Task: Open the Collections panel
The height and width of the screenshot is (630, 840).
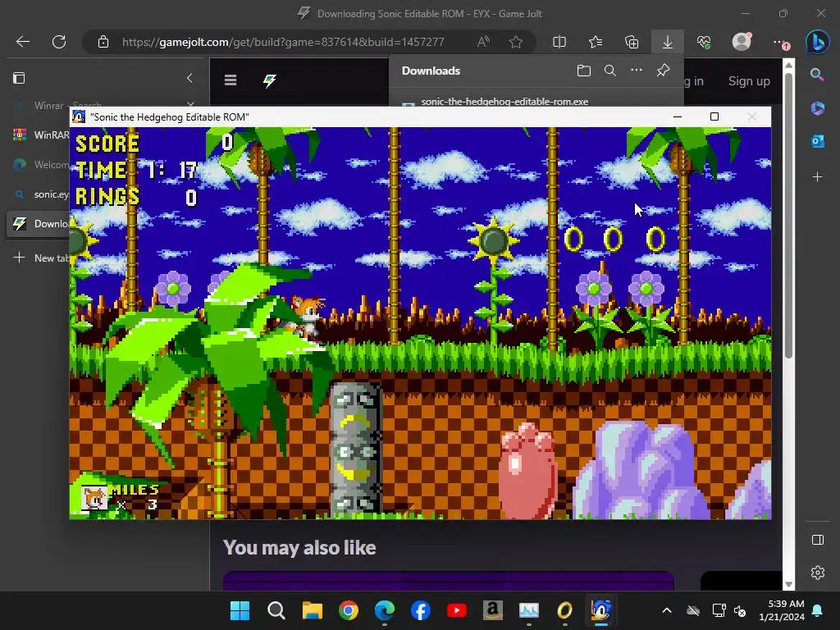Action: click(x=632, y=42)
